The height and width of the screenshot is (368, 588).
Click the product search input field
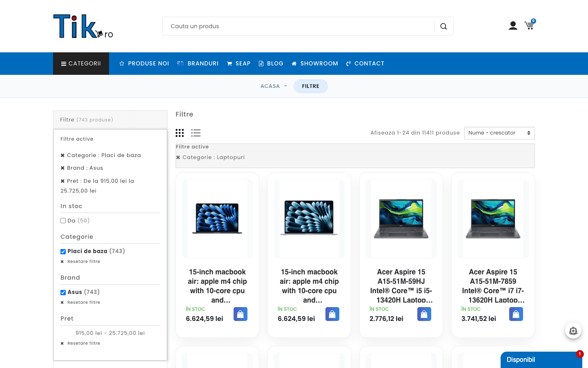click(298, 26)
